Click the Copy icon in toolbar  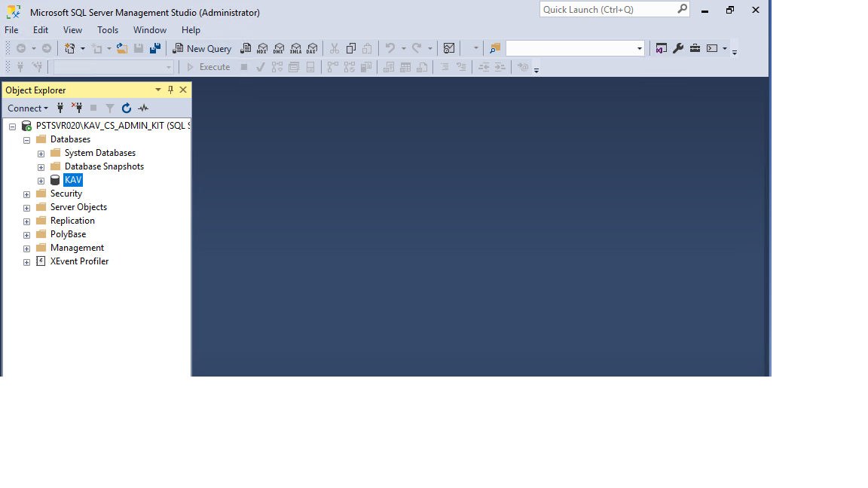(x=351, y=49)
